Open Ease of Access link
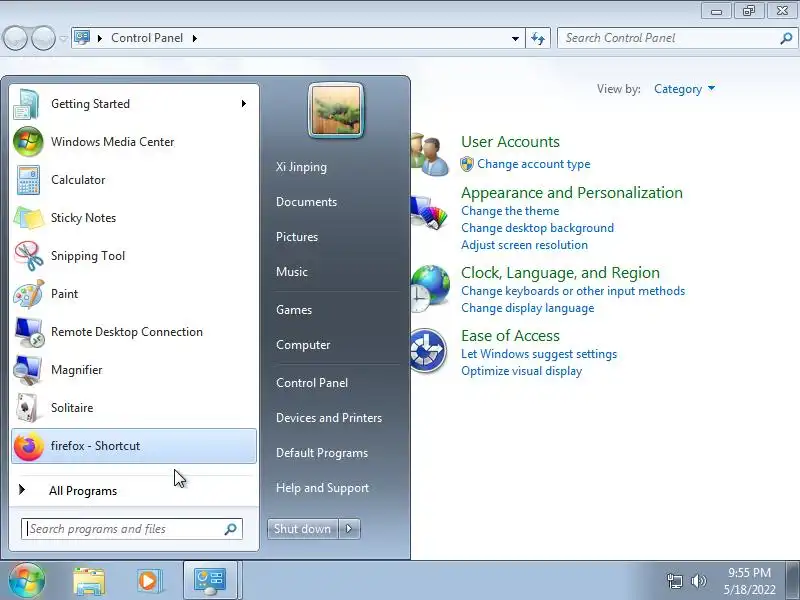 tap(510, 336)
